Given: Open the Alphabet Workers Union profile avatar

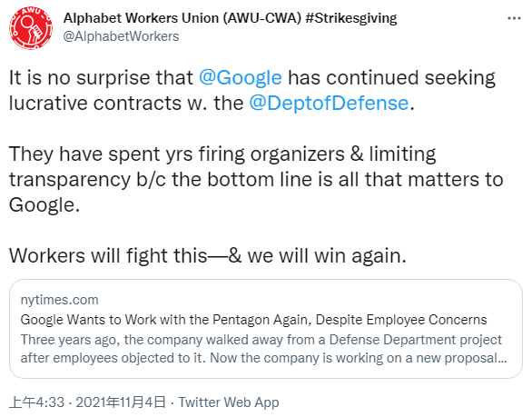Looking at the screenshot, I should (31, 28).
